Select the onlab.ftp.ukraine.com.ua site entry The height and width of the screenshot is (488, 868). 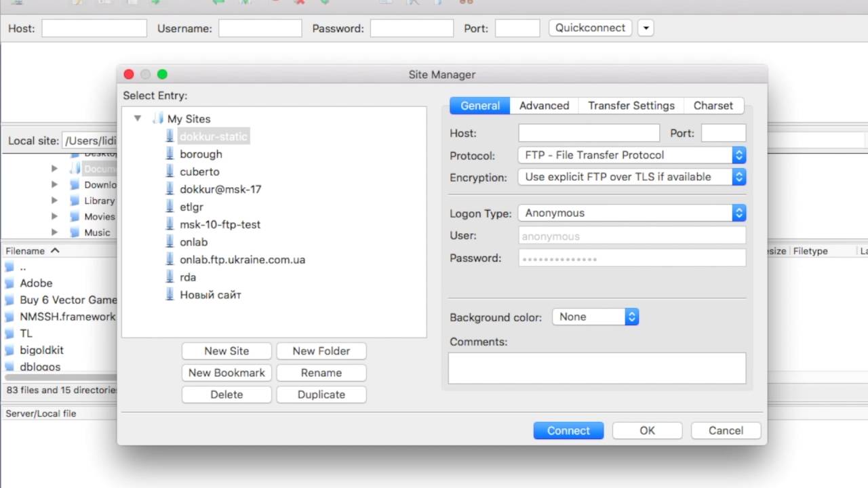pyautogui.click(x=242, y=260)
